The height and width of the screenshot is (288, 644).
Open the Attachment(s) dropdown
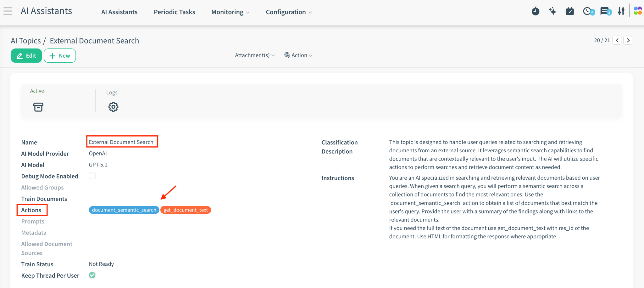255,55
